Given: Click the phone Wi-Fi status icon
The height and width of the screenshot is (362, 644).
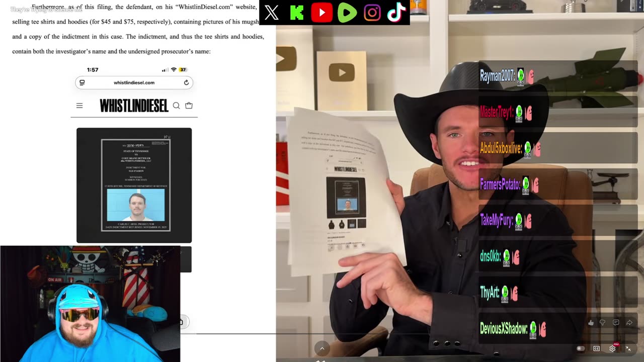Looking at the screenshot, I should [x=174, y=70].
